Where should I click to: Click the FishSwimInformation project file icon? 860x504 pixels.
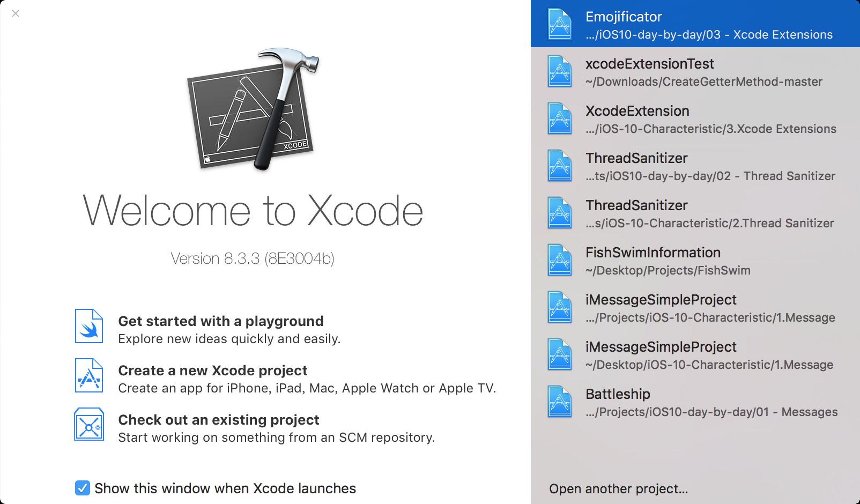click(x=560, y=260)
